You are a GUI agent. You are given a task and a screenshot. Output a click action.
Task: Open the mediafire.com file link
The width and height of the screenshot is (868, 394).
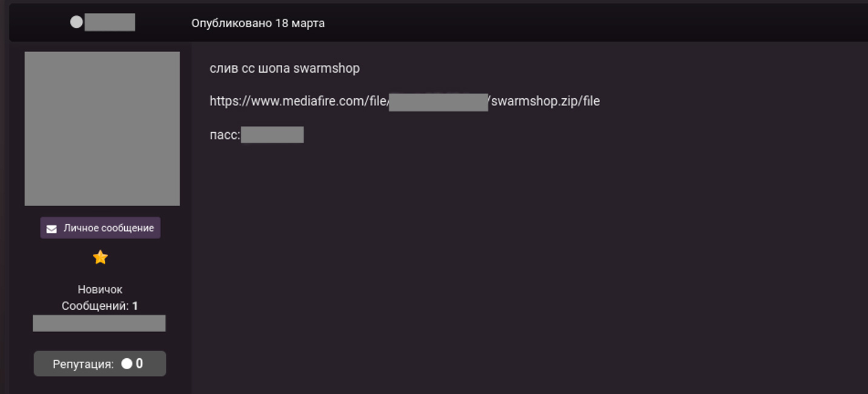click(299, 101)
